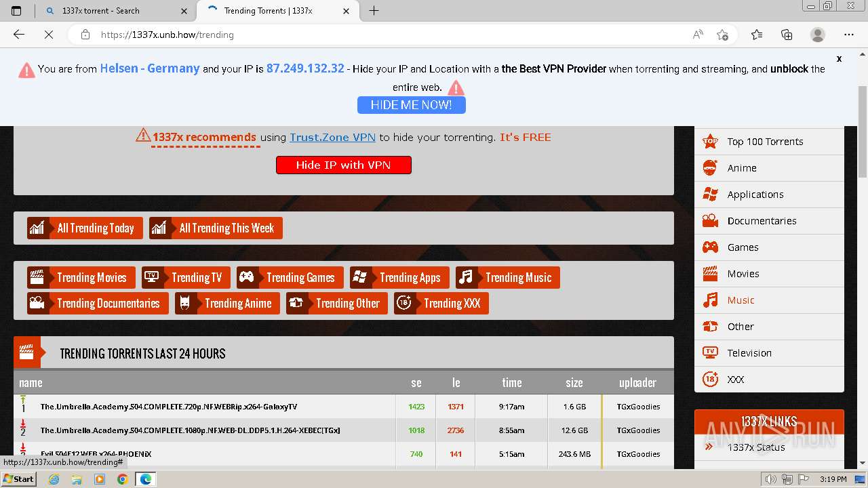Open Trending TV
The width and height of the screenshot is (868, 488).
coord(186,277)
